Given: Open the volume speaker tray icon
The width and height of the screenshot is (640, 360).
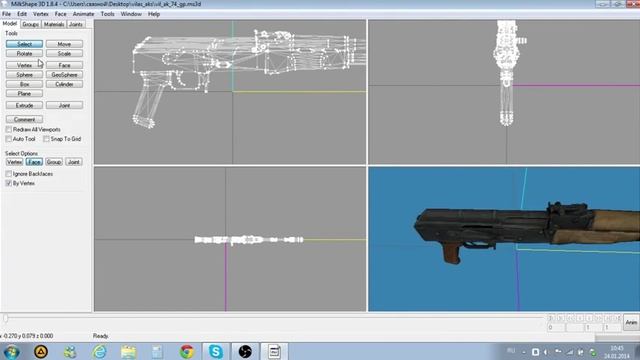Looking at the screenshot, I should click(x=546, y=352).
